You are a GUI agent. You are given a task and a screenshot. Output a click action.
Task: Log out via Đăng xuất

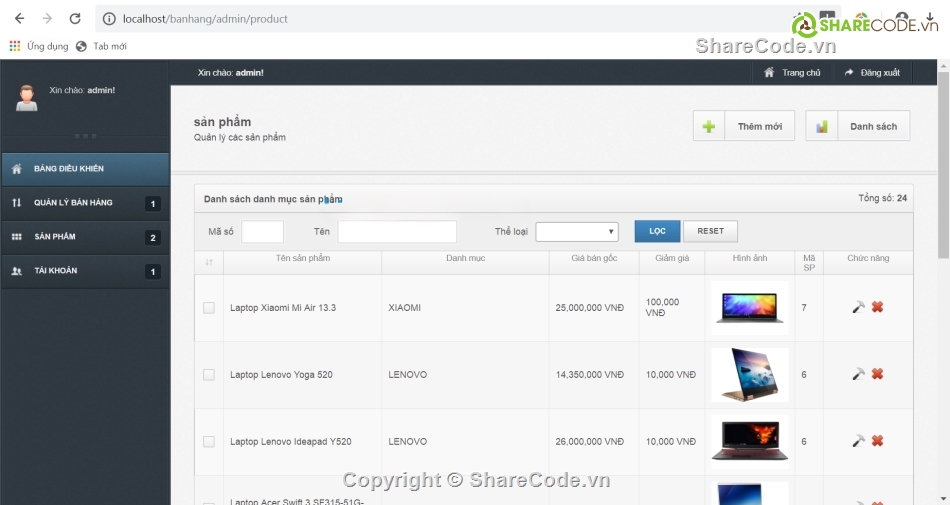(x=872, y=73)
